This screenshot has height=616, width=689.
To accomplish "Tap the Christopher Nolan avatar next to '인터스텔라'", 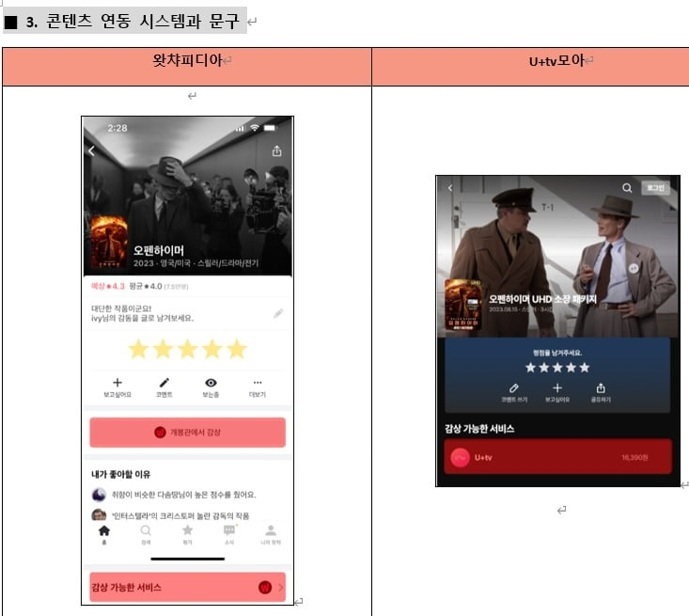I will click(x=99, y=514).
